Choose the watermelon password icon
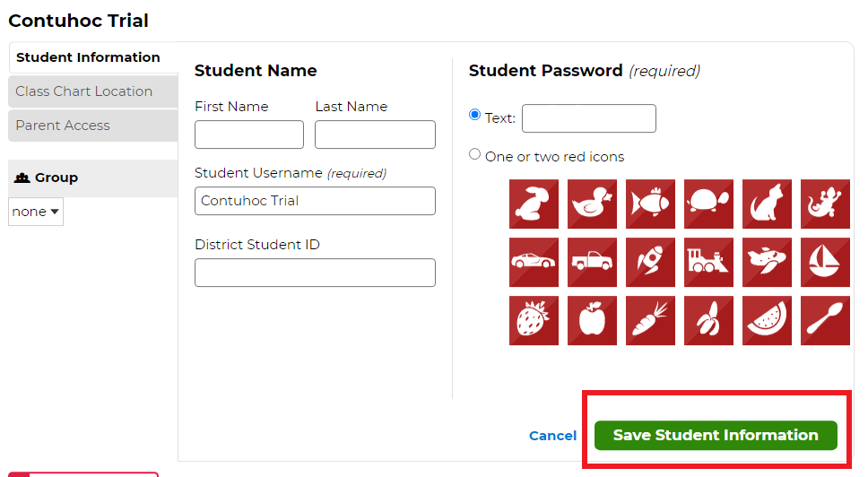868x477 pixels. click(767, 320)
